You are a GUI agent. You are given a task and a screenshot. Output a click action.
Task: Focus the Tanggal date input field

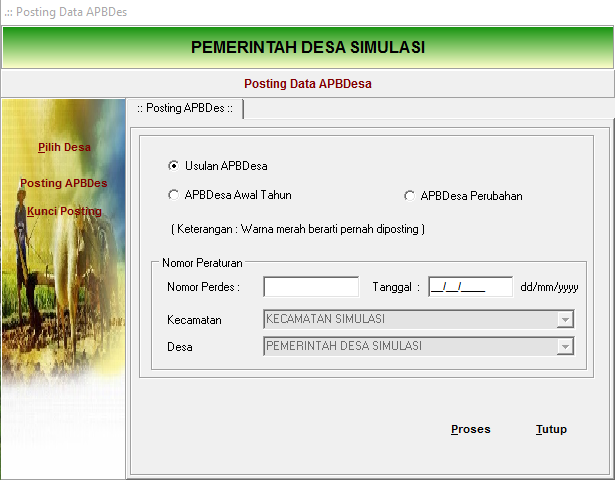click(470, 287)
